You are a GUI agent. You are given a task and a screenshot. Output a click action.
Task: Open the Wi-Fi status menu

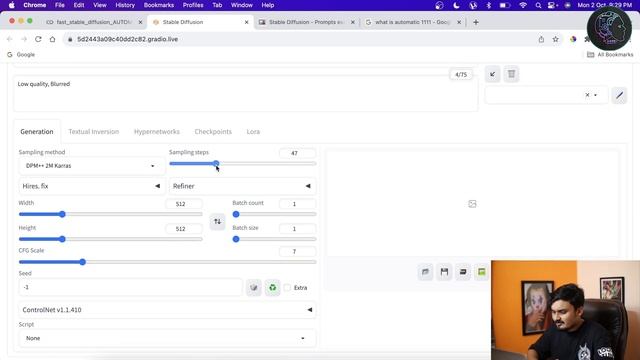pyautogui.click(x=523, y=5)
